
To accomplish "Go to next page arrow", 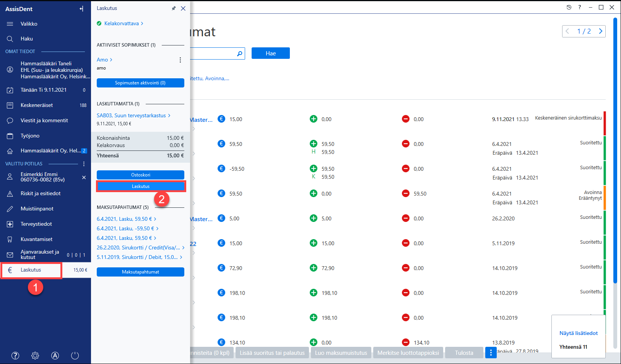I will (x=600, y=31).
